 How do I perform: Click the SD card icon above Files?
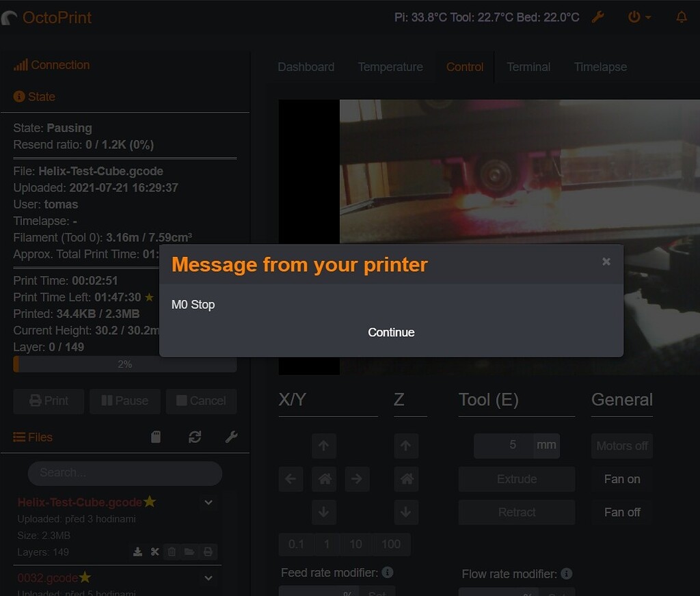pyautogui.click(x=156, y=436)
